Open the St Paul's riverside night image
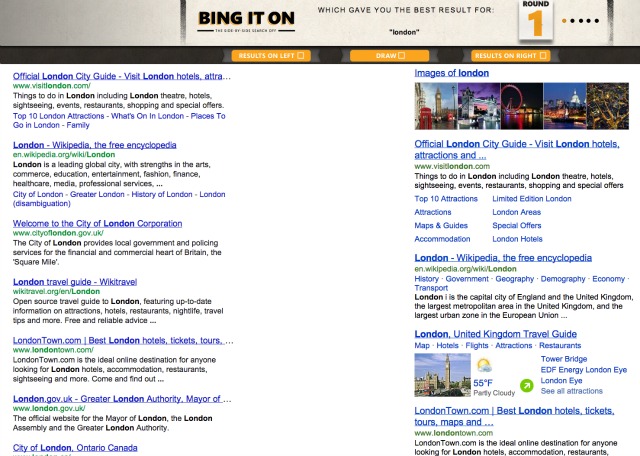 click(565, 106)
